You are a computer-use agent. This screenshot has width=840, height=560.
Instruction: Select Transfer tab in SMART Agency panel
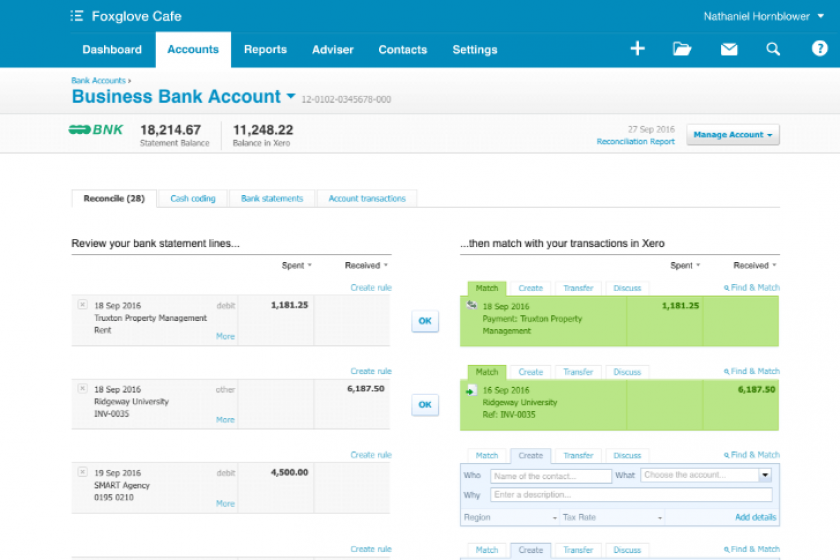click(x=578, y=456)
